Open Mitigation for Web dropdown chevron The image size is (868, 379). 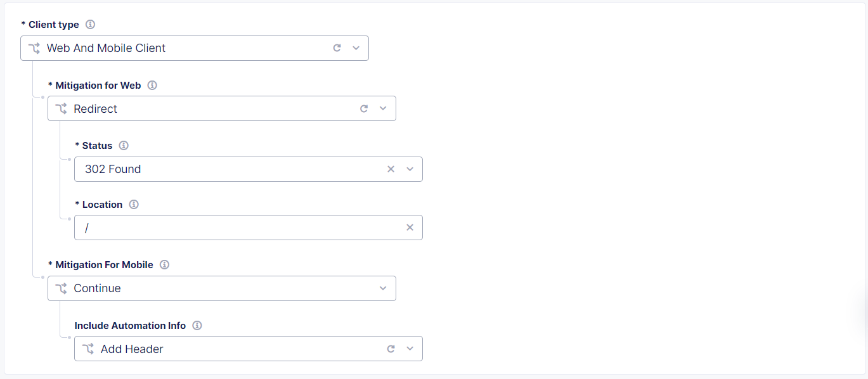383,109
